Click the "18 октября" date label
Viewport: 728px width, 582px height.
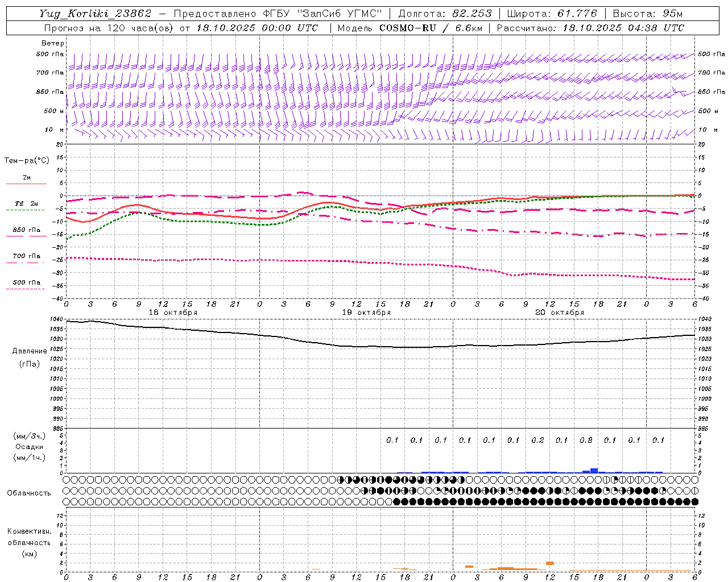pyautogui.click(x=173, y=313)
